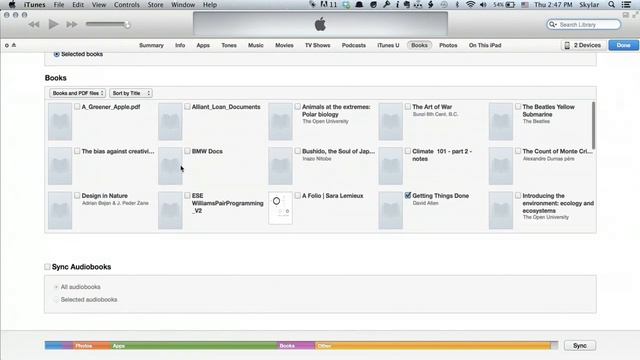Click the iPad icon beside 2 Devices
Screen dimensions: 640x360
pos(567,45)
